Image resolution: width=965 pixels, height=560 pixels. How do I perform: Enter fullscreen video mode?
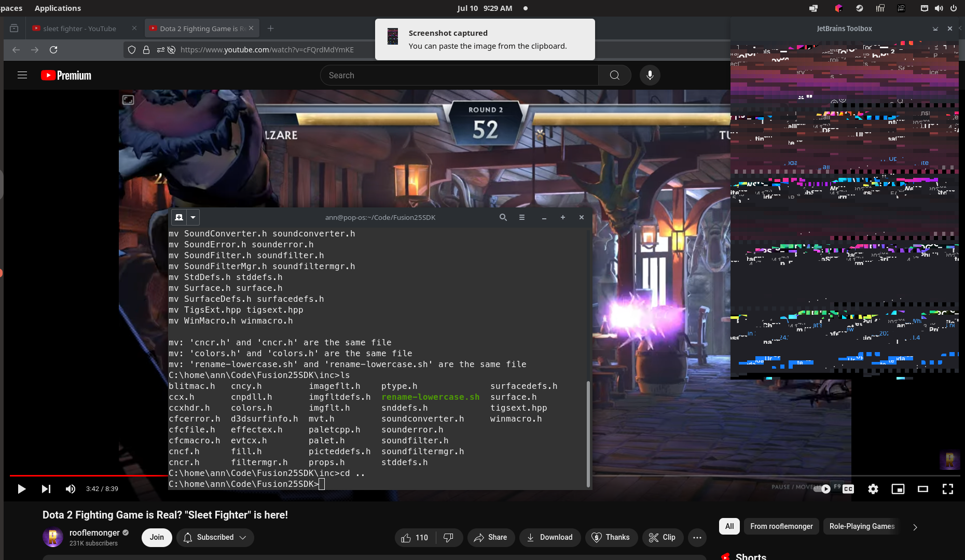coord(948,489)
